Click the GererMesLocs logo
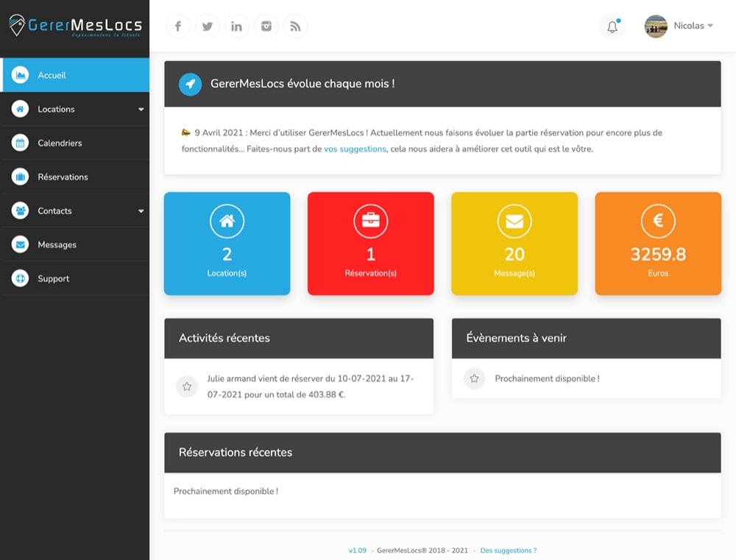 point(74,26)
